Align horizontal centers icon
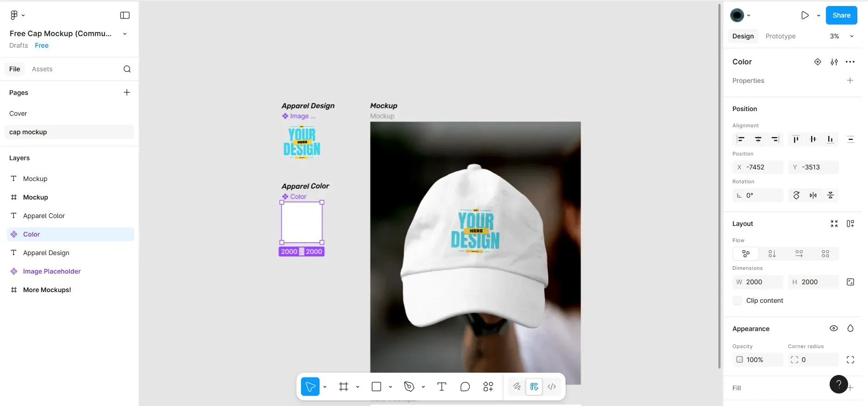This screenshot has width=868, height=406. (758, 139)
